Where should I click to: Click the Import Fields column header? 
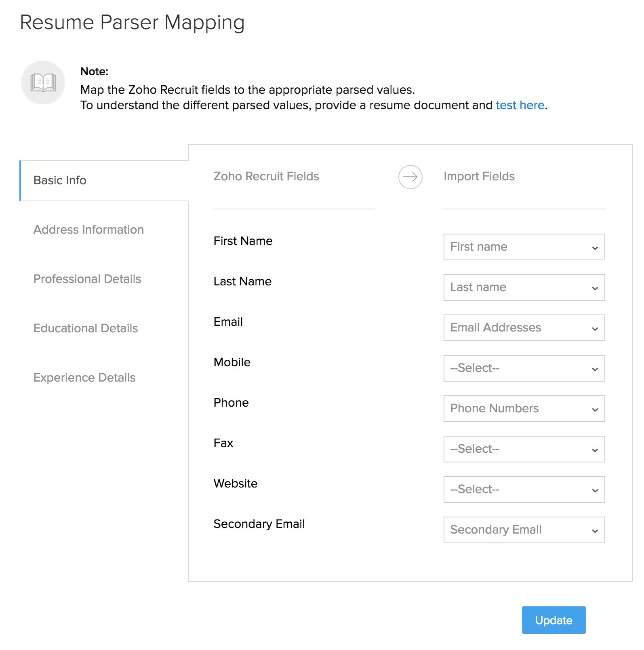tap(479, 176)
